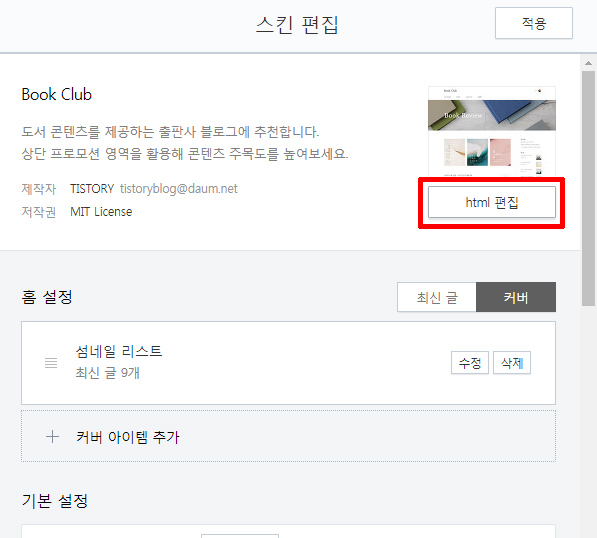Click the 적용 apply button
Image resolution: width=597 pixels, height=538 pixels.
(x=533, y=23)
